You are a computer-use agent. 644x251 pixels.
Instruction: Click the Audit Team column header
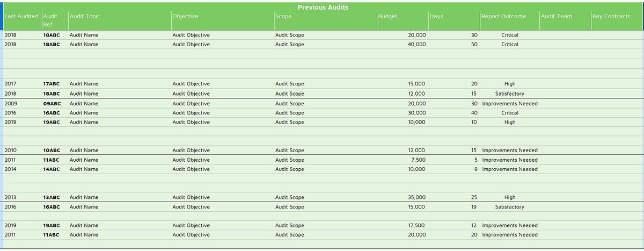coord(557,16)
